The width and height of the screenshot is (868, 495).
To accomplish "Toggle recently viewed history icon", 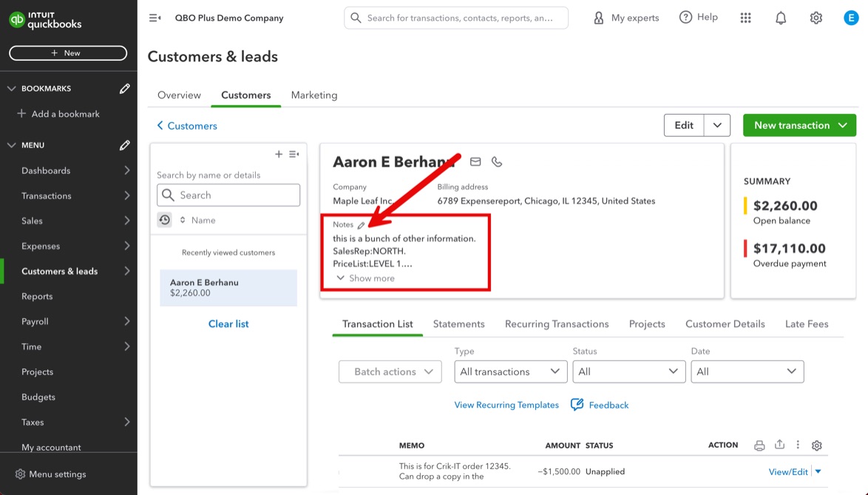I will pos(165,220).
